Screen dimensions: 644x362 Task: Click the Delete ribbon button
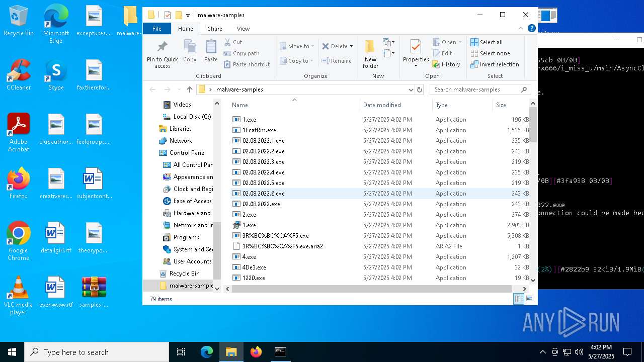[x=335, y=46]
